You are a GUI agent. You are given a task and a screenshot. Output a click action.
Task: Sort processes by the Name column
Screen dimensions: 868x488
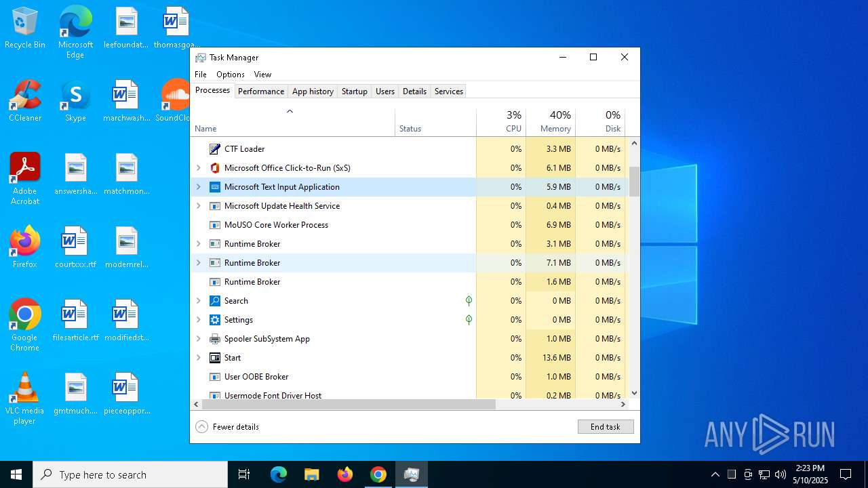coord(293,123)
